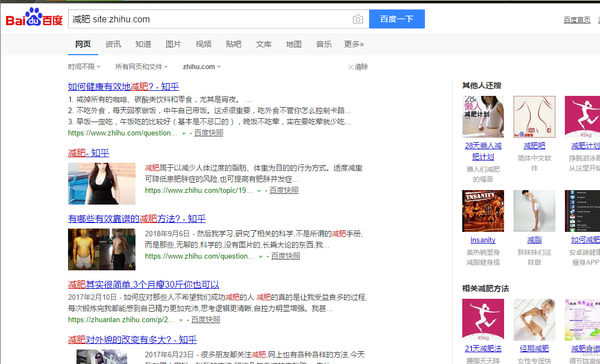Open 百度快照 for 2018年9月6日 result
Screen dimensions: 600x364
pos(286,256)
